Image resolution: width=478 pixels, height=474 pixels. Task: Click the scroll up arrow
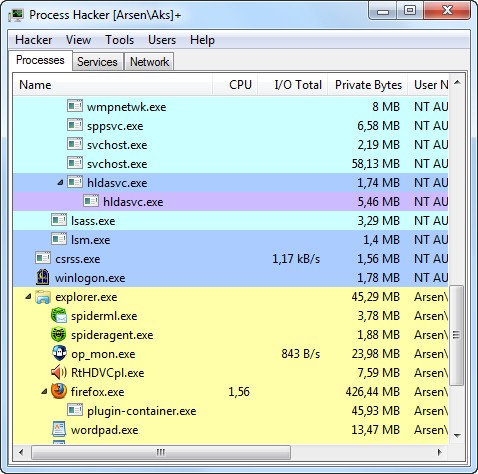457,83
